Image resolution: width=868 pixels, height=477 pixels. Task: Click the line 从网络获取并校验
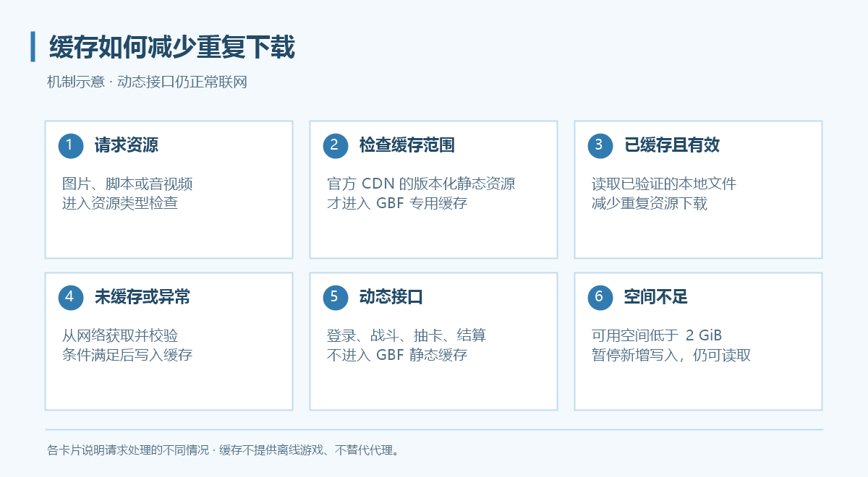120,335
